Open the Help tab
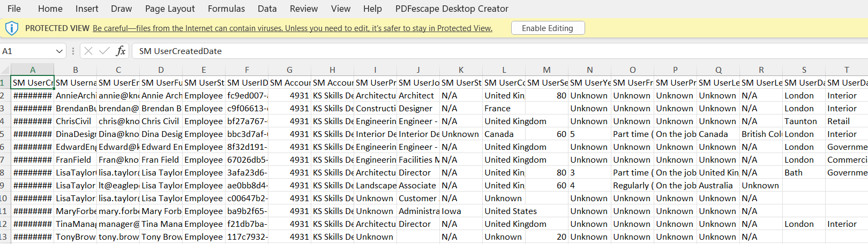868x244 pixels. click(x=372, y=9)
